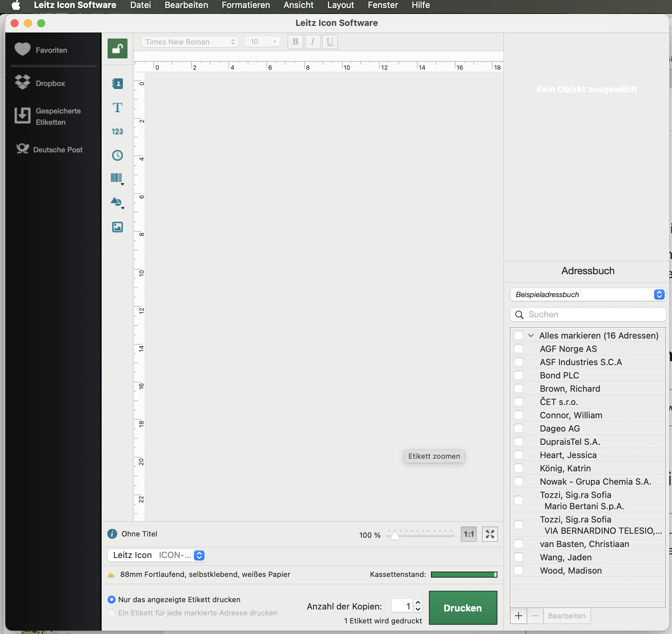
Task: Click the green unlock padlock icon
Action: pos(117,48)
